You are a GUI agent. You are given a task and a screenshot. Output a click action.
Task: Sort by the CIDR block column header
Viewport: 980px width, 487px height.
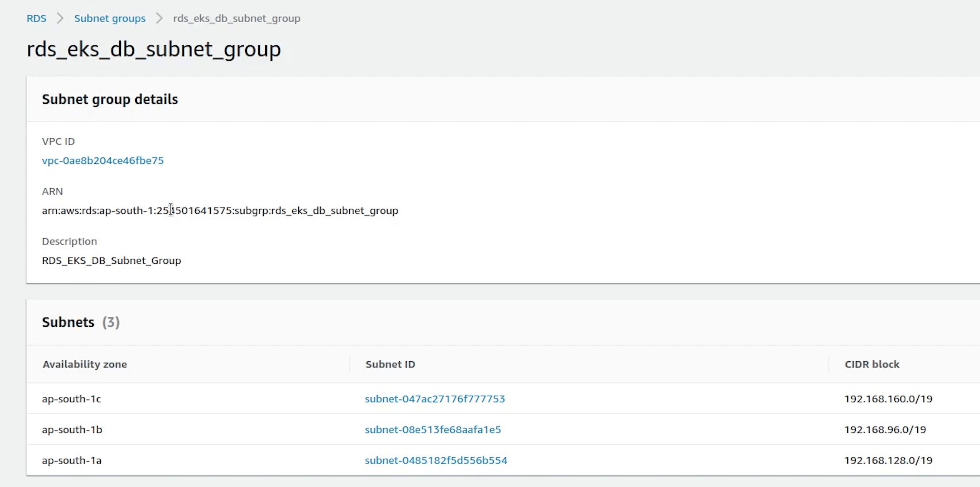click(x=872, y=364)
